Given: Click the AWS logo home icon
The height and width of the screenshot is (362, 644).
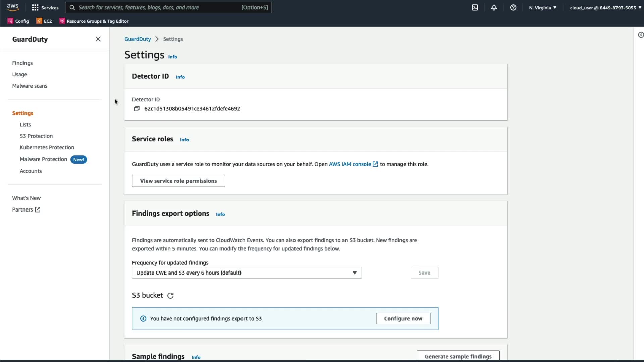Looking at the screenshot, I should click(x=13, y=7).
